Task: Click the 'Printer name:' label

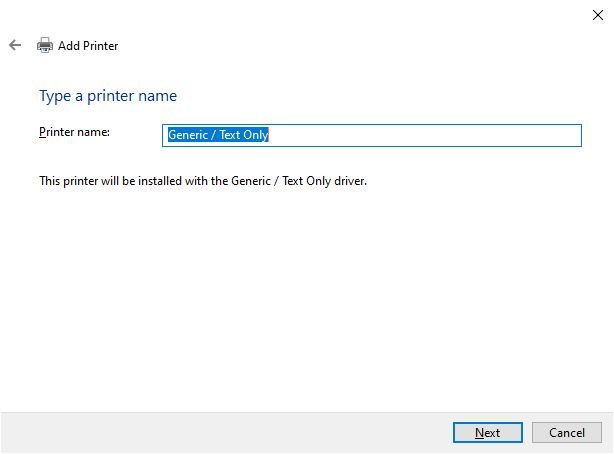Action: click(74, 132)
